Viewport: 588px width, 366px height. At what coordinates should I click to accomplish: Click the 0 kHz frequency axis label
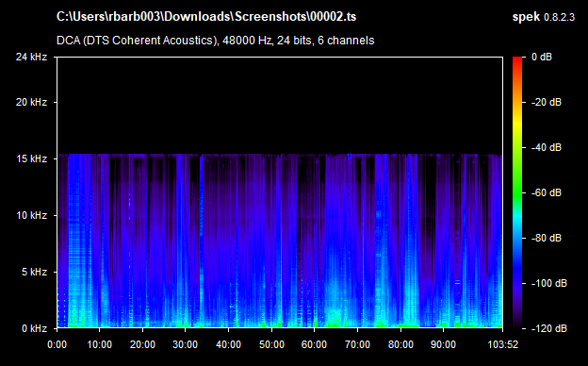pos(34,328)
